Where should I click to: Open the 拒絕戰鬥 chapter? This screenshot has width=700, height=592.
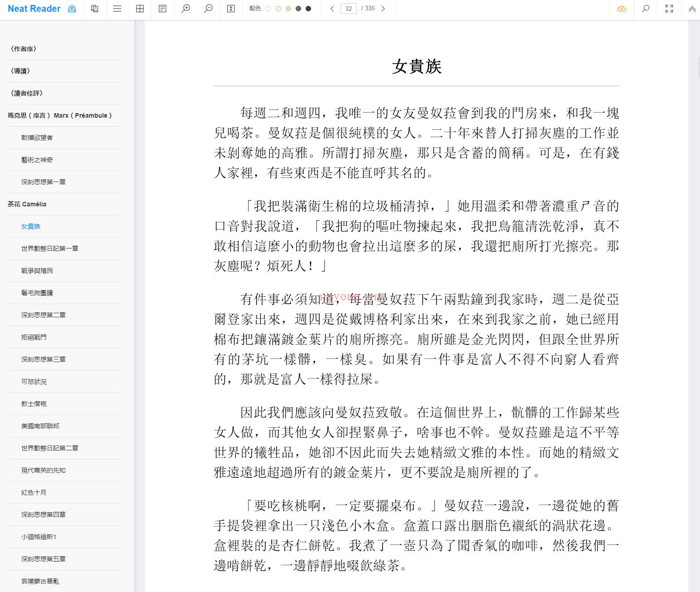click(34, 337)
